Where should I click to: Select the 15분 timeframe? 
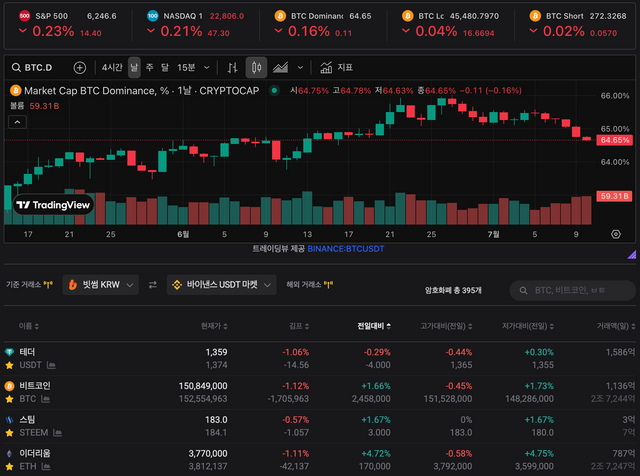[x=186, y=67]
